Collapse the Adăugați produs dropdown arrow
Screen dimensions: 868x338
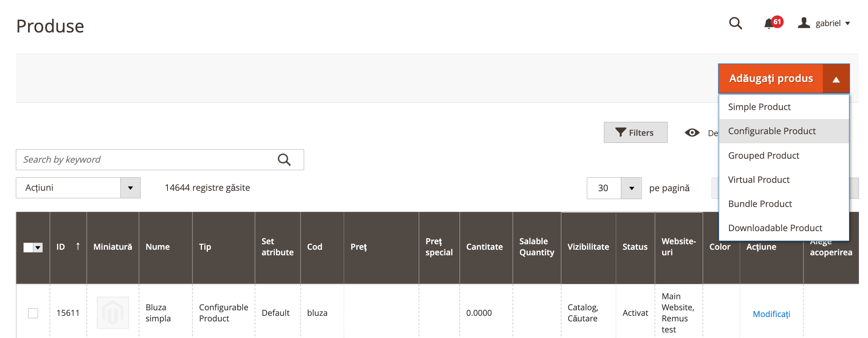pos(836,79)
